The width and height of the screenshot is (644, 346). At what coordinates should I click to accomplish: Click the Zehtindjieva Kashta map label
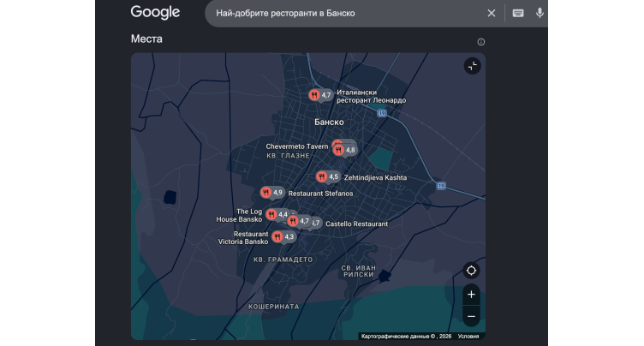(x=375, y=177)
